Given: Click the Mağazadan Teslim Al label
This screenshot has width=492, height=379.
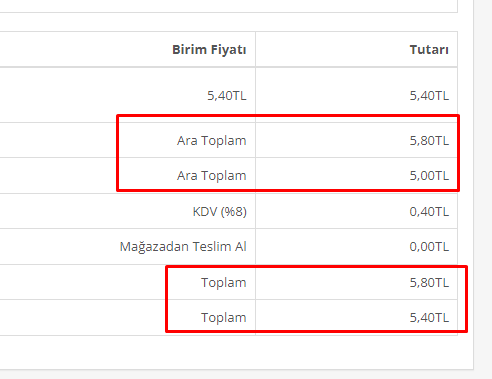Looking at the screenshot, I should pos(183,247).
